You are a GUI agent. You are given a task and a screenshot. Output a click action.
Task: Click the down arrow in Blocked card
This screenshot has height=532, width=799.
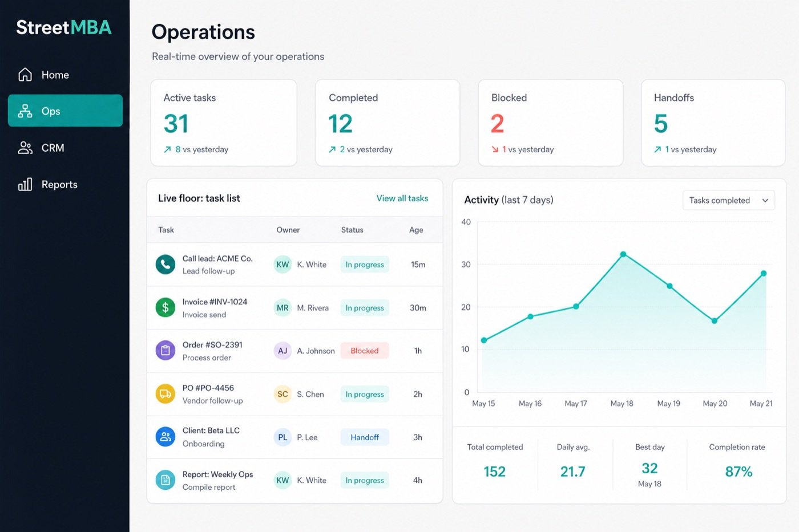[495, 149]
